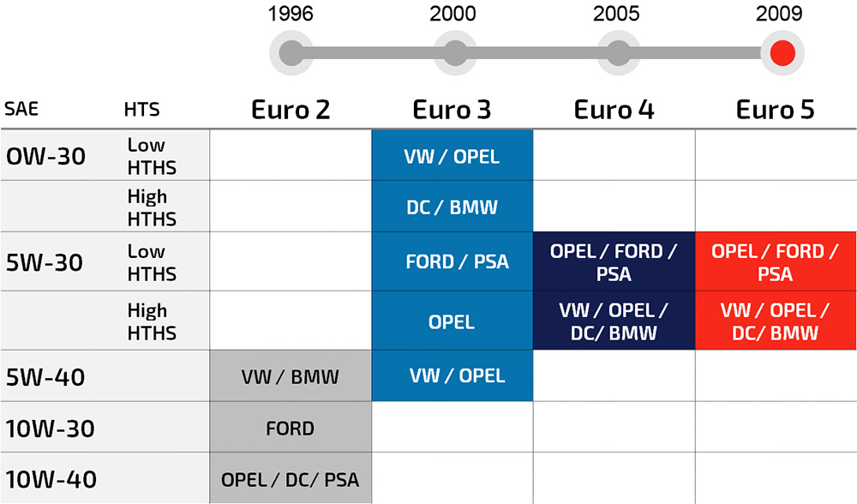Click gray OPEL / DC/ PSA cell
Viewport: 857px width, 504px height.
point(291,478)
